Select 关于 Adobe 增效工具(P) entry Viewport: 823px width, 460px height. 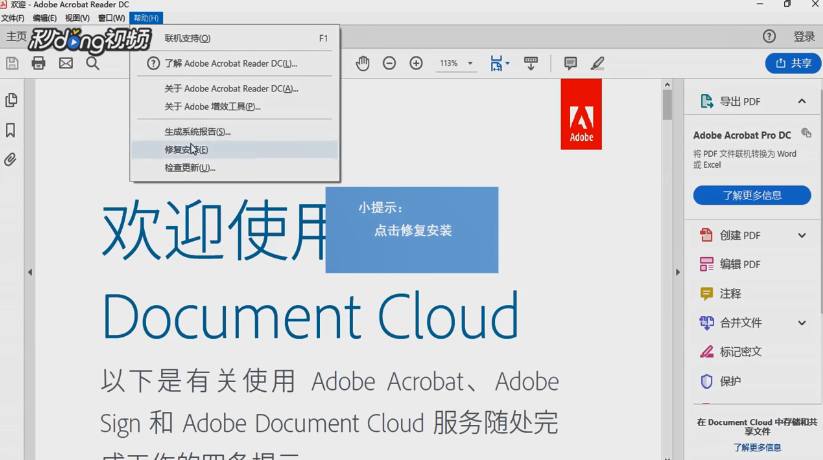pos(235,107)
